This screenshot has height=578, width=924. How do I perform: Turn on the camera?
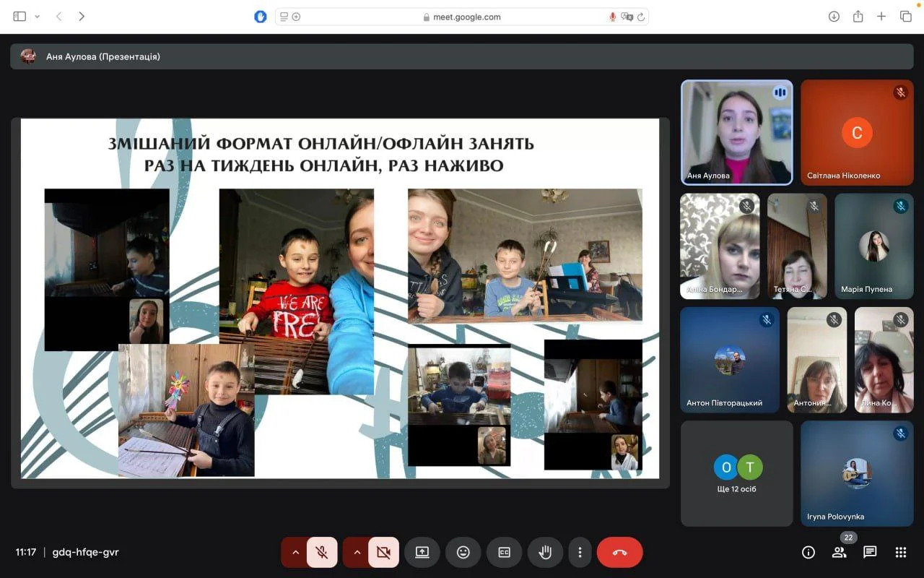pos(383,553)
